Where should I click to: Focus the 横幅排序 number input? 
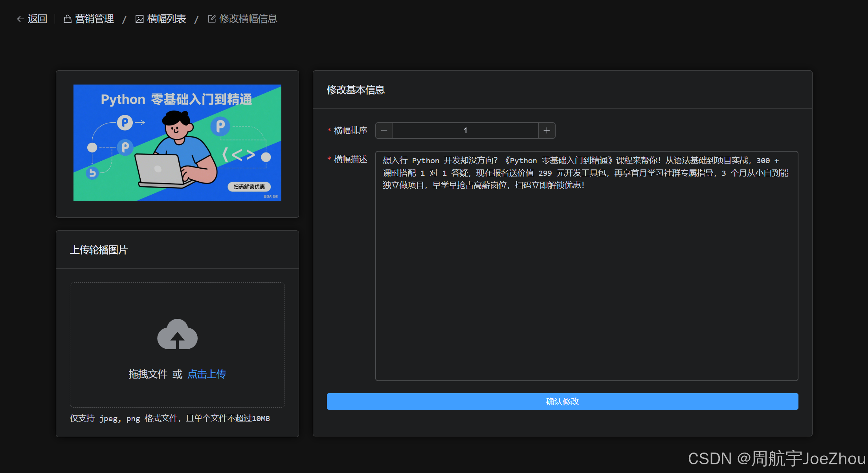[x=465, y=131]
